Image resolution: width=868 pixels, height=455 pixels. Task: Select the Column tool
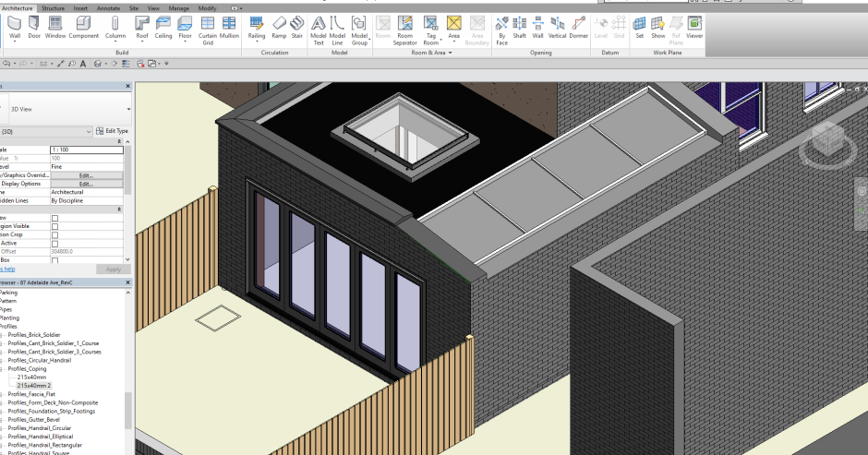point(115,28)
